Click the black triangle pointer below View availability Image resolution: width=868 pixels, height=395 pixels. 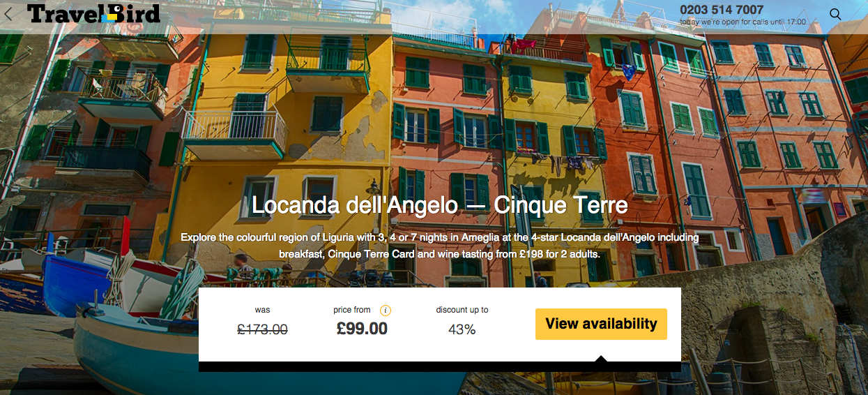coord(601,359)
